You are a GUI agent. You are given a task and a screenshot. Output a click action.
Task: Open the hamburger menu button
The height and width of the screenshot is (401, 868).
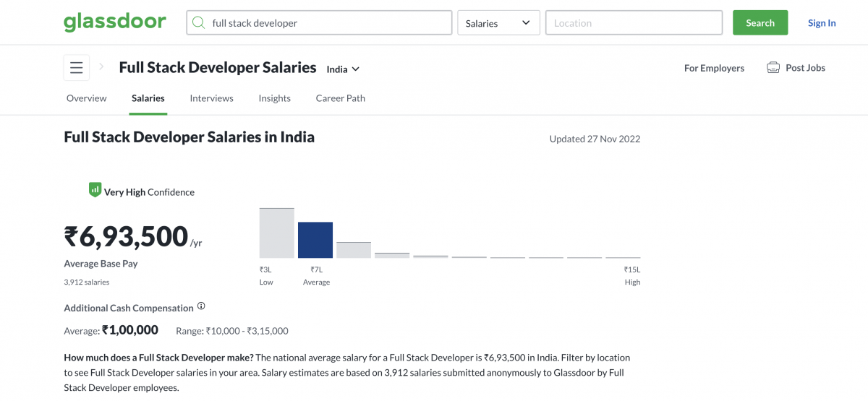(x=77, y=68)
